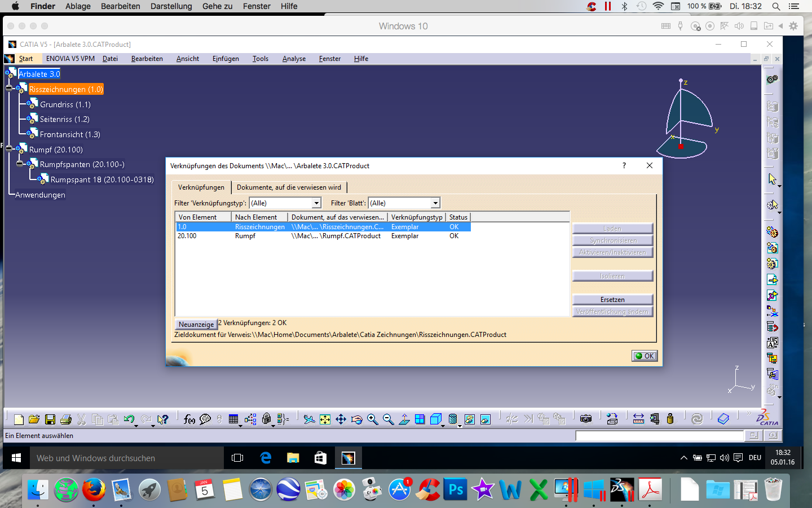Image resolution: width=812 pixels, height=508 pixels.
Task: Open Filter 'Blatt' dropdown
Action: (x=435, y=203)
